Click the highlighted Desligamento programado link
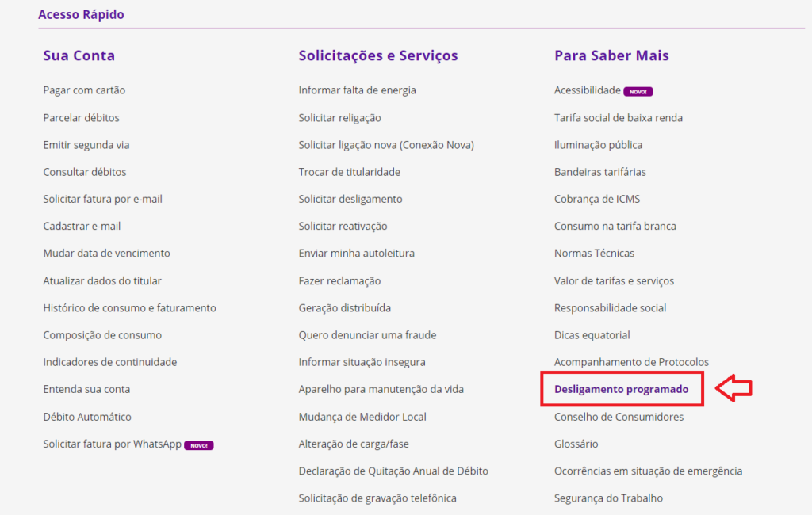812x515 pixels. point(621,390)
